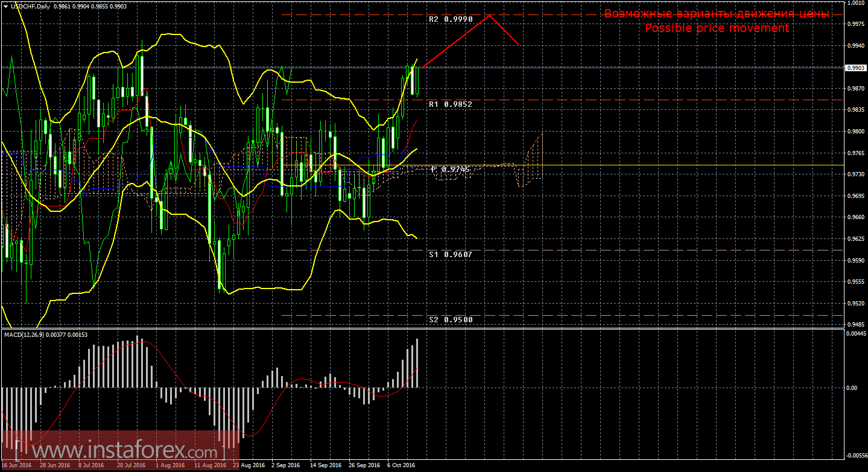This screenshot has width=868, height=472.
Task: Click the 'Possible price movement' caption
Action: [x=717, y=28]
